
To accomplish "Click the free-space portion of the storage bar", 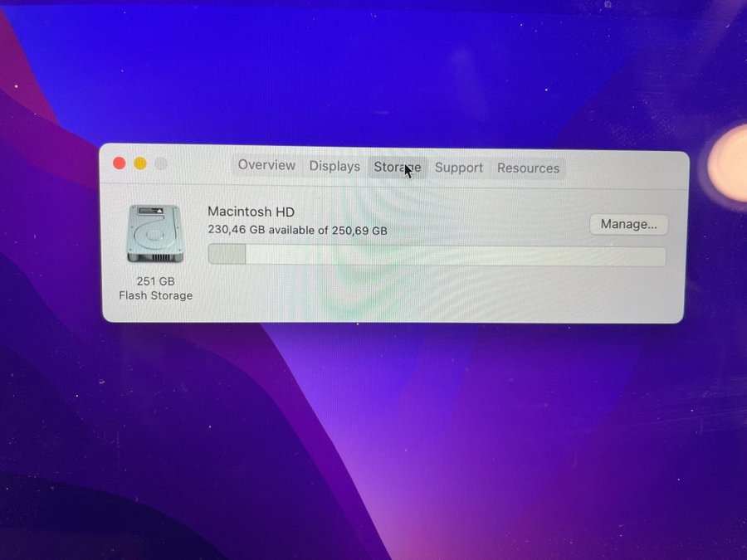I will coord(456,256).
